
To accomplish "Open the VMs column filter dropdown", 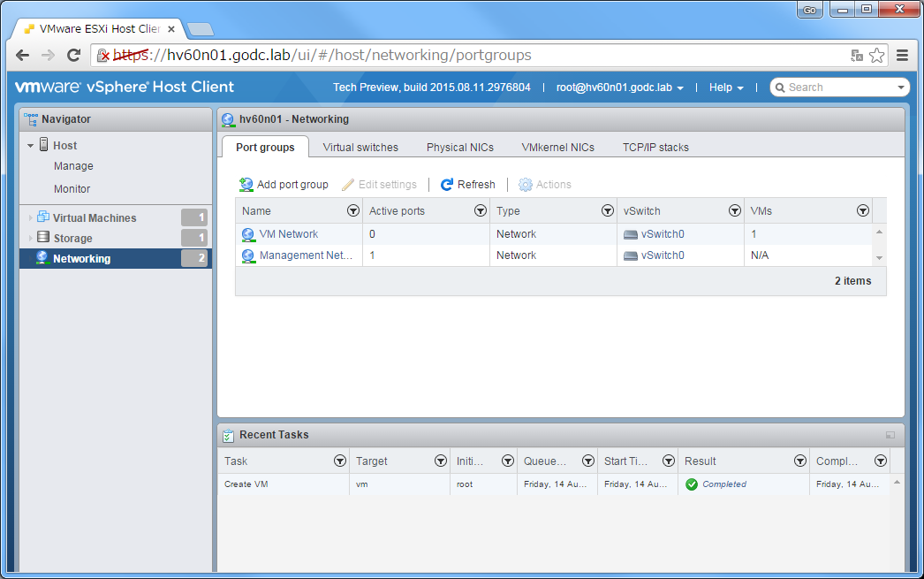I will (863, 211).
